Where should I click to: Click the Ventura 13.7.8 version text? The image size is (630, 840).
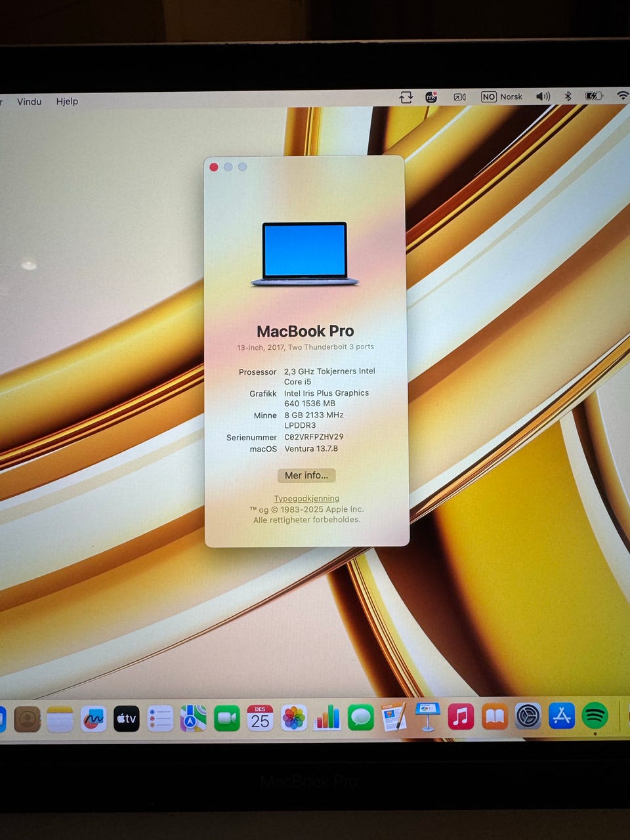[x=311, y=449]
